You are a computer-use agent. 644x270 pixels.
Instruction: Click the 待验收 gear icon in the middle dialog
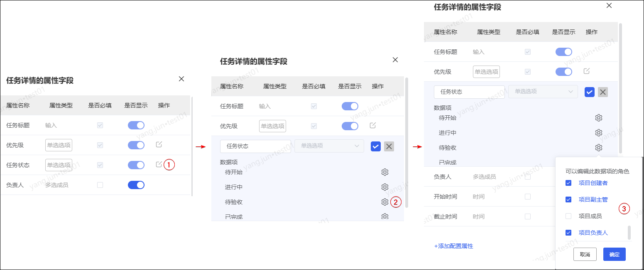point(384,202)
